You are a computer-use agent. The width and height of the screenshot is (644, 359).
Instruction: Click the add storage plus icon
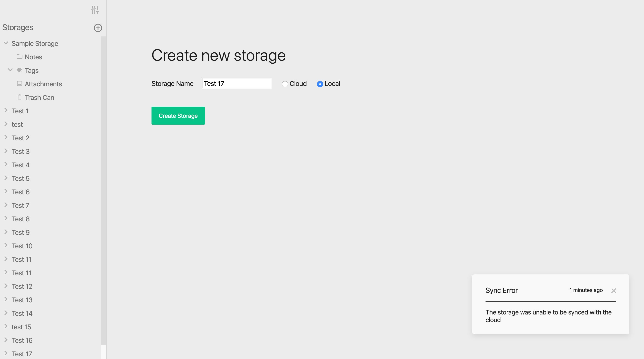click(98, 28)
